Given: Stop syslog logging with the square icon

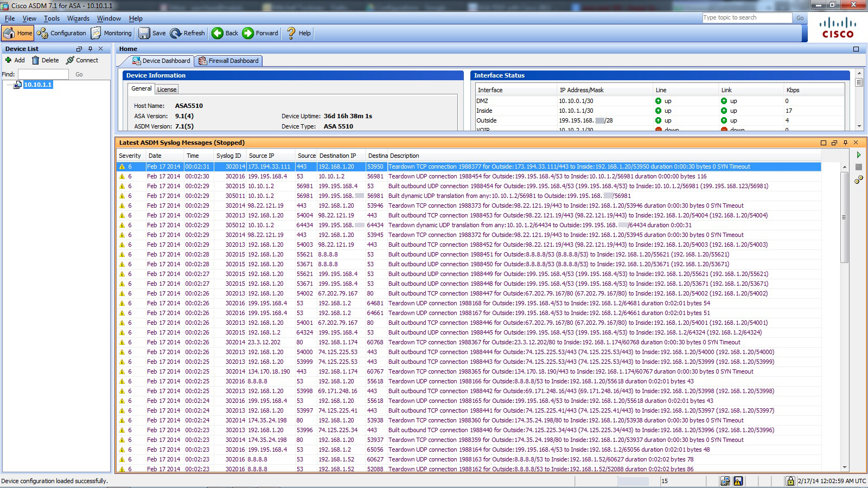Looking at the screenshot, I should pos(859,168).
